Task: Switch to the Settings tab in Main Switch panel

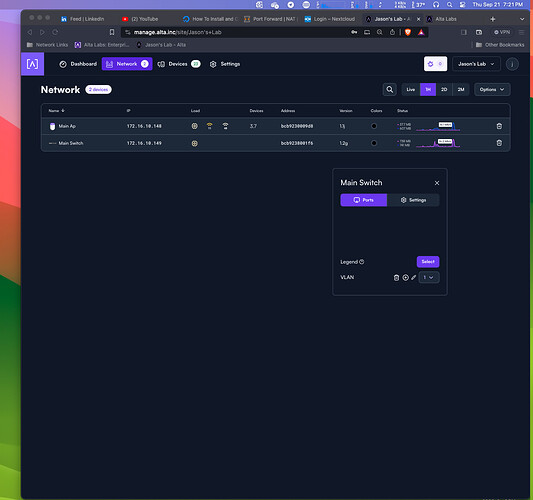Action: coord(413,200)
